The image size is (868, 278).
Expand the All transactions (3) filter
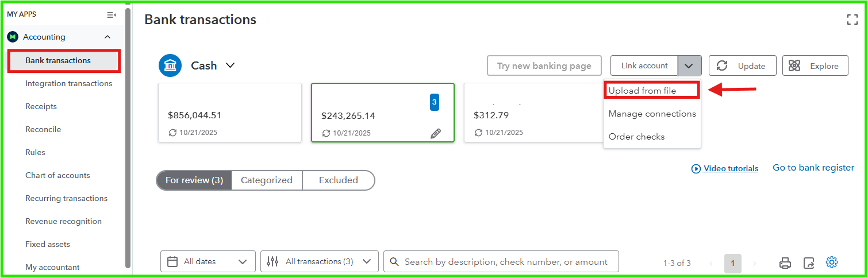(x=320, y=261)
